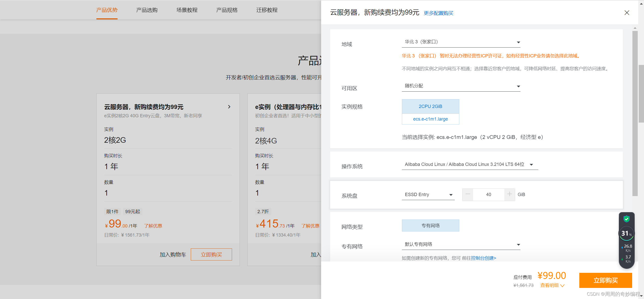Select the ecs.e-c1m1.large instance type
This screenshot has height=299, width=644.
click(430, 119)
